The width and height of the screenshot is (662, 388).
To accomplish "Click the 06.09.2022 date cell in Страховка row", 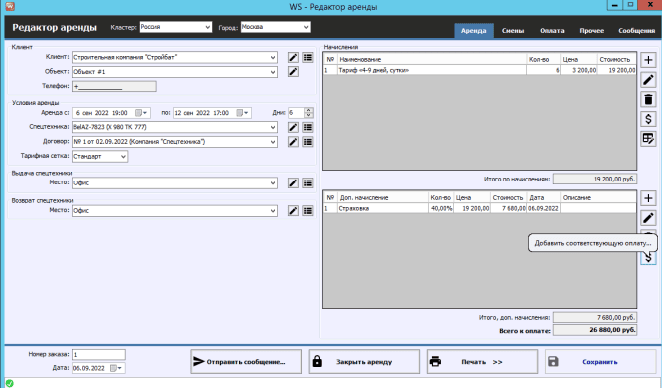I will pyautogui.click(x=543, y=209).
